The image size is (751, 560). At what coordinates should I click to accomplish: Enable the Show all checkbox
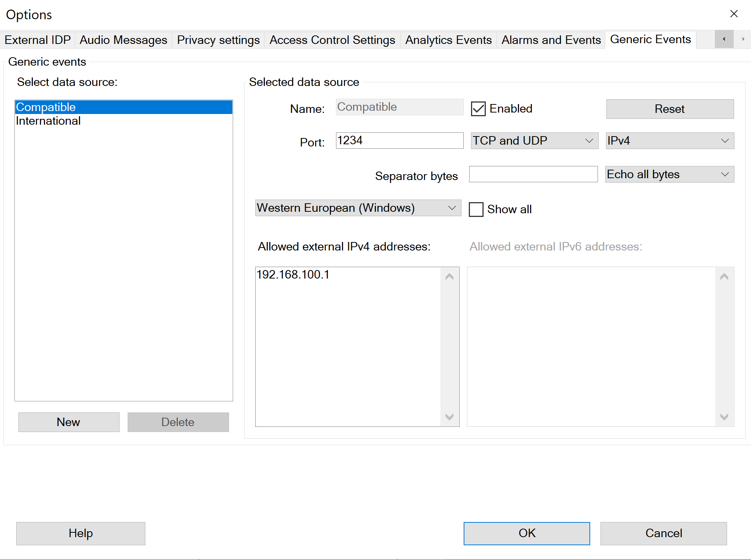pos(476,209)
